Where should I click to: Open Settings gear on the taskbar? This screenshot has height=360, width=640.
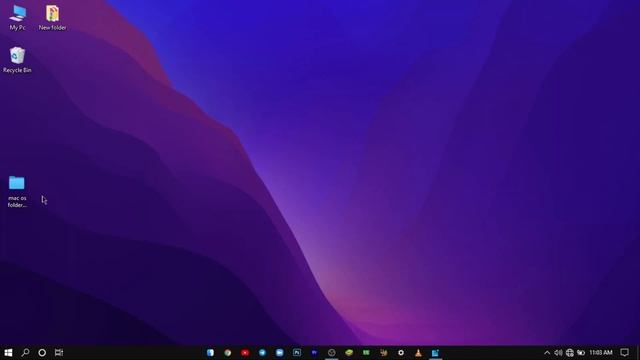pos(401,353)
